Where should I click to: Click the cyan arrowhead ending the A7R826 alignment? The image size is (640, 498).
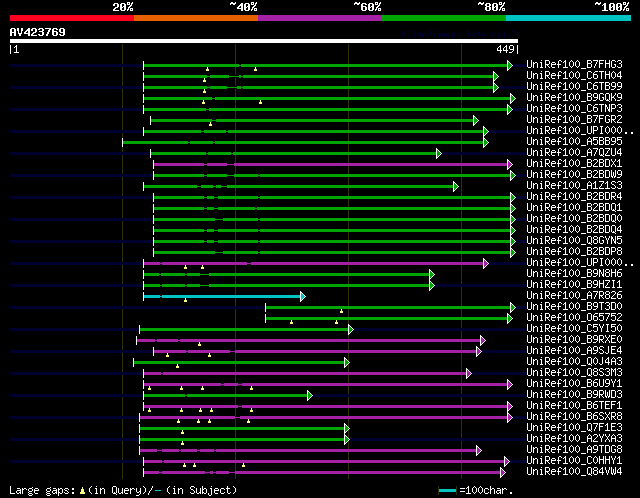point(303,296)
